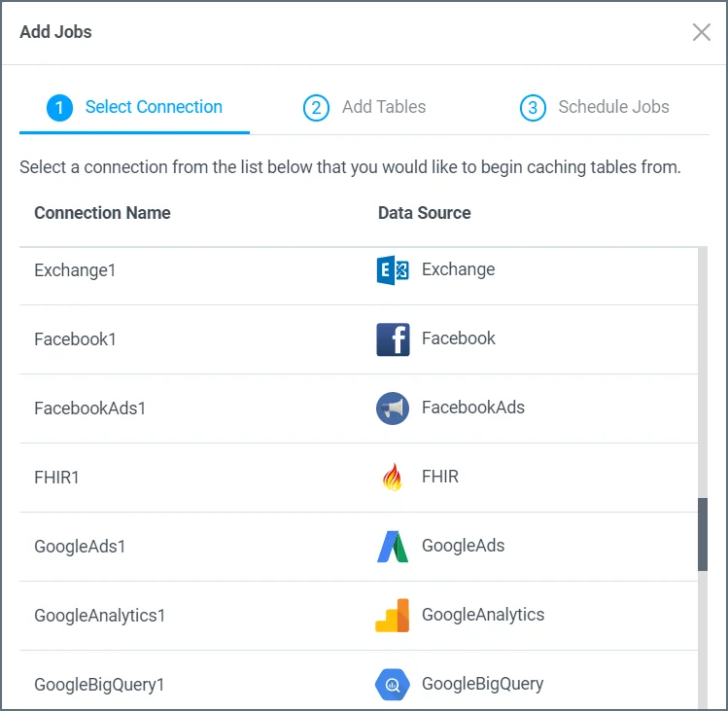Click the GoogleAnalytics bar chart icon
The image size is (728, 711).
tap(393, 616)
